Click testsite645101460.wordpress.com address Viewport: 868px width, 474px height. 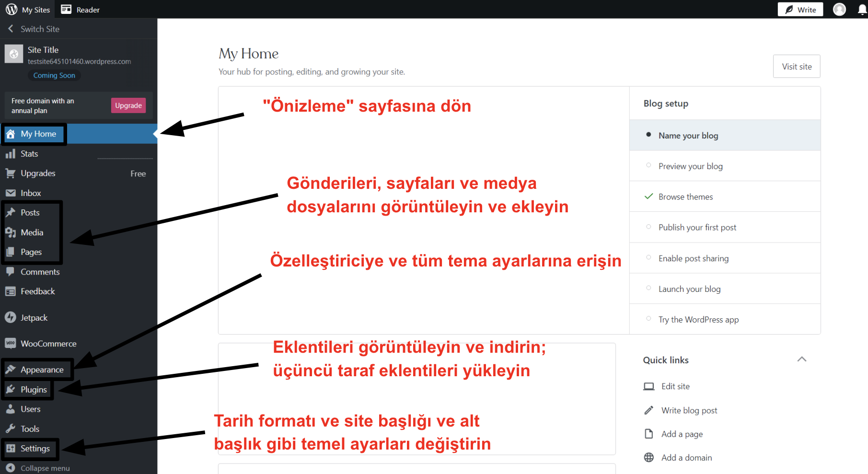coord(79,61)
